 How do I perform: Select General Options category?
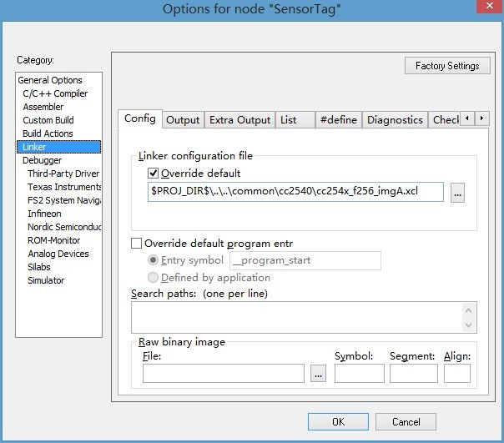coord(50,80)
